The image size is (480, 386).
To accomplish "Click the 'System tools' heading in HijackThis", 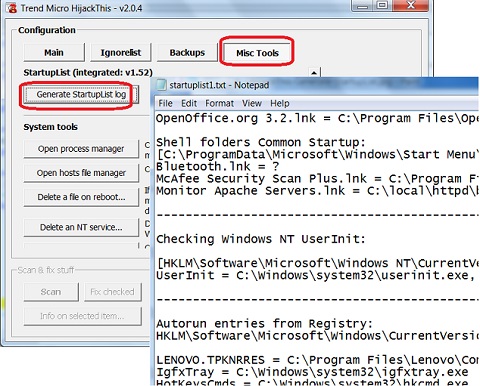I will 50,127.
